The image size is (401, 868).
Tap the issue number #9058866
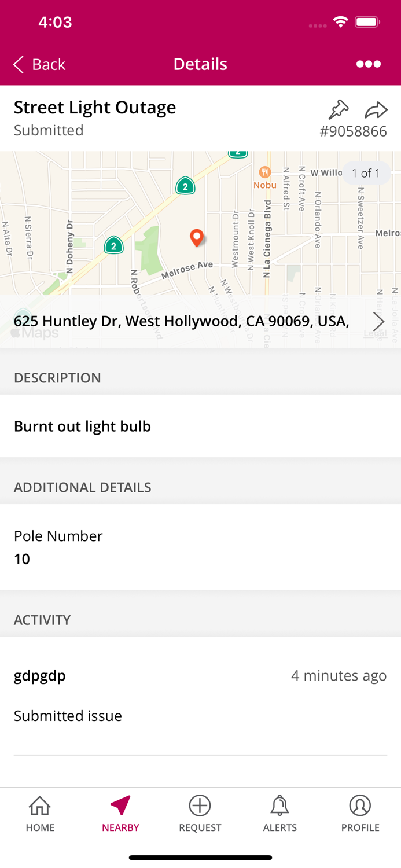tap(355, 131)
